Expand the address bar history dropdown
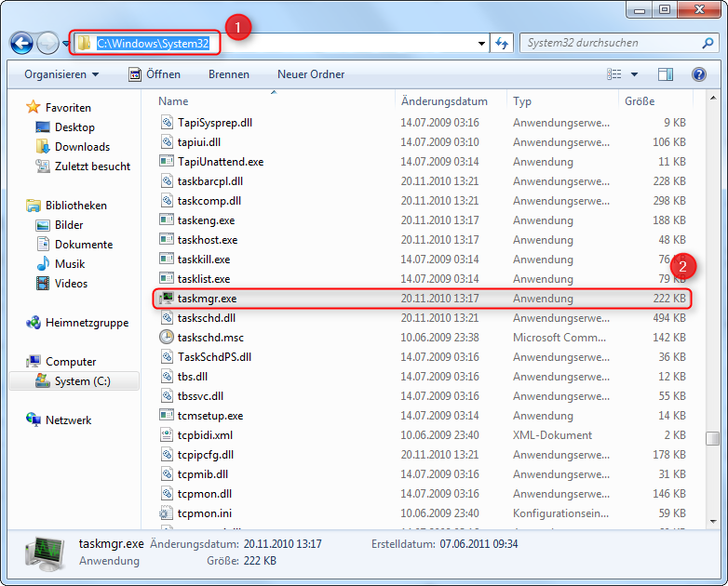This screenshot has width=728, height=586. [x=481, y=44]
